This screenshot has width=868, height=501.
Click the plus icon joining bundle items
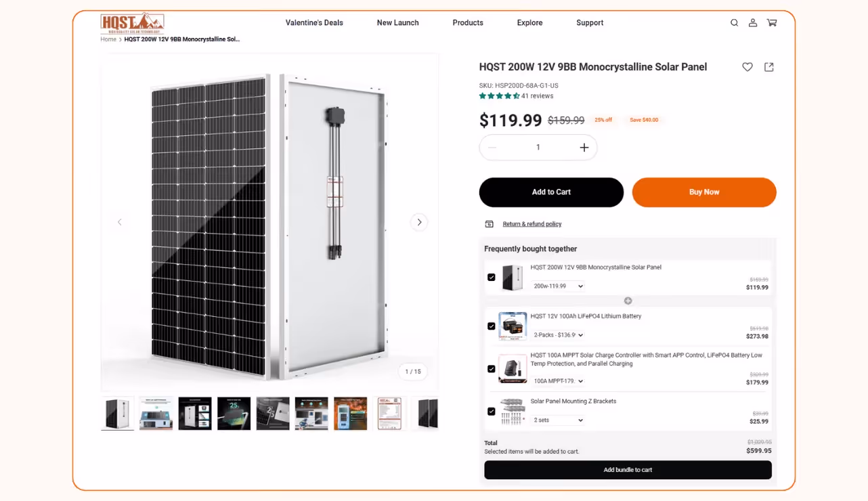pos(628,301)
